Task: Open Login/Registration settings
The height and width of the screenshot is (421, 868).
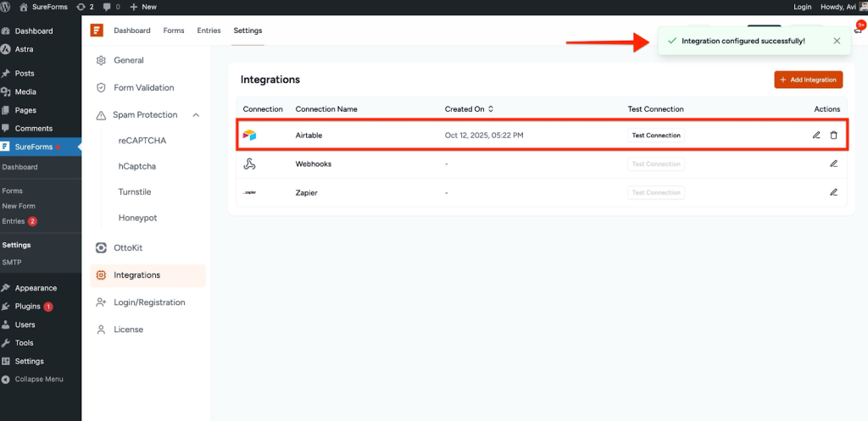Action: click(x=147, y=302)
